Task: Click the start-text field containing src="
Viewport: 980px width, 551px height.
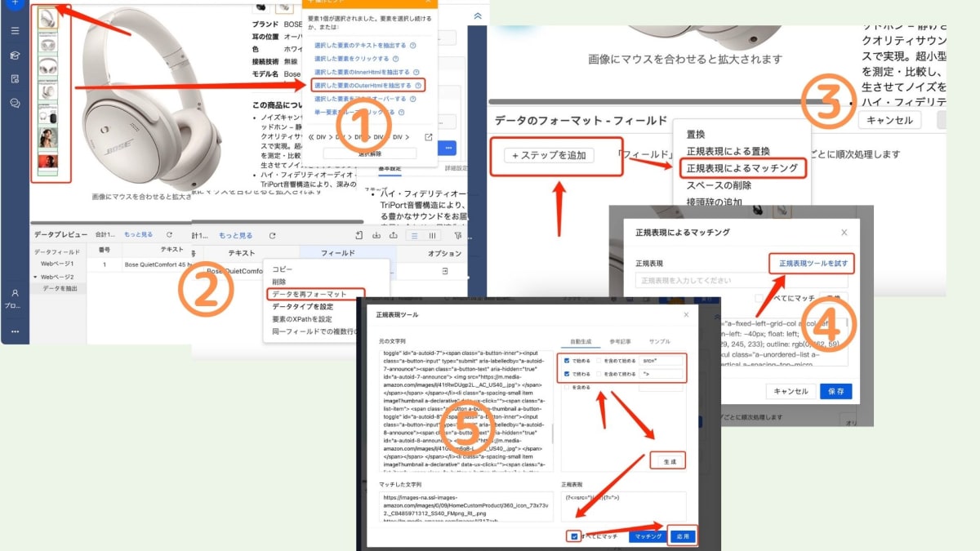Action: [x=661, y=360]
